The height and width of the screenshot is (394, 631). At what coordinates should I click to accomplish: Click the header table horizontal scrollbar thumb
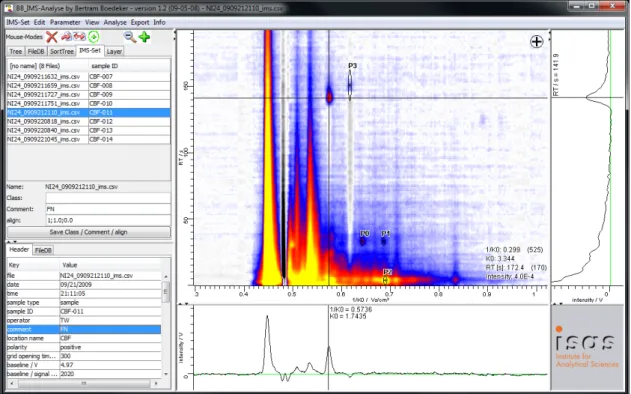[x=84, y=383]
